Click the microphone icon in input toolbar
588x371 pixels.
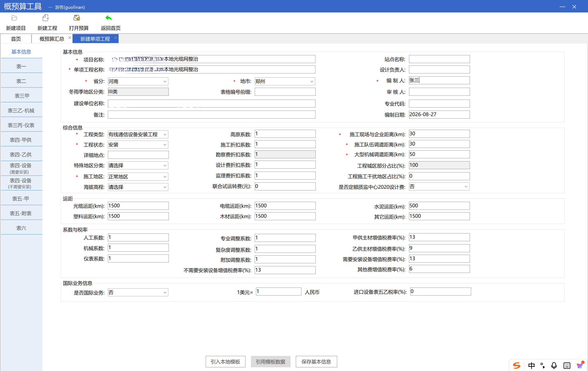554,365
